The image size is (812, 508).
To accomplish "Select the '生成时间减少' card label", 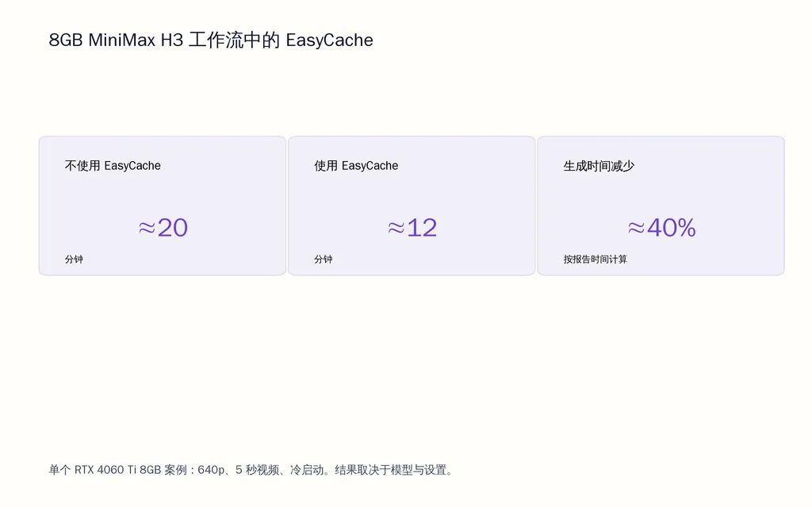I will pos(599,166).
